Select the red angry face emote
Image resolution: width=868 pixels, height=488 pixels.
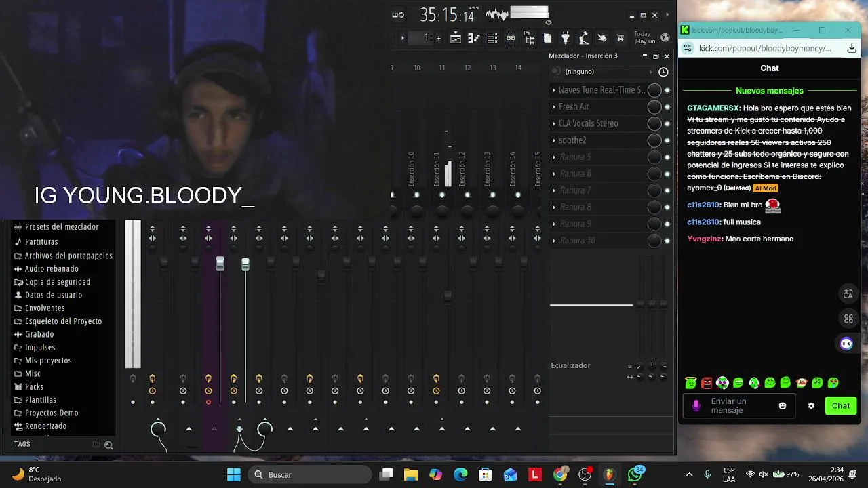point(707,383)
